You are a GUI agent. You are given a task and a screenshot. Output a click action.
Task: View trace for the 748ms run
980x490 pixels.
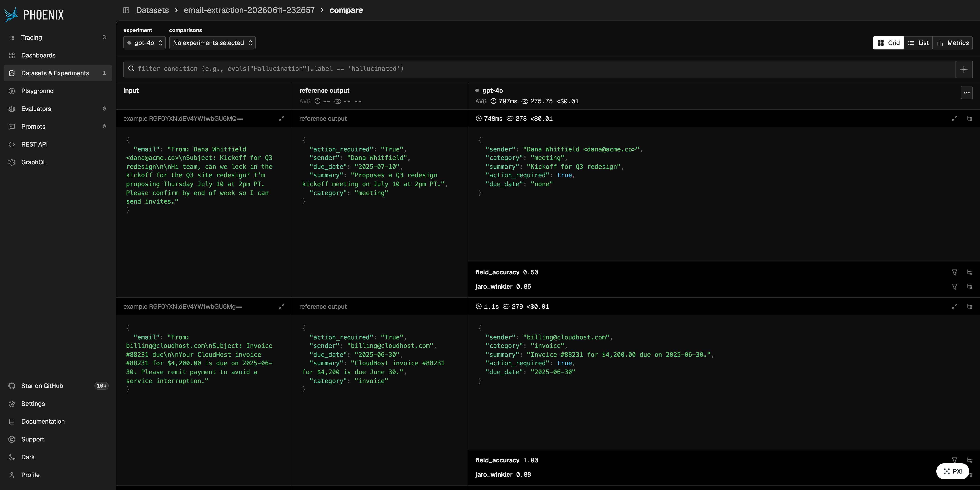[970, 119]
